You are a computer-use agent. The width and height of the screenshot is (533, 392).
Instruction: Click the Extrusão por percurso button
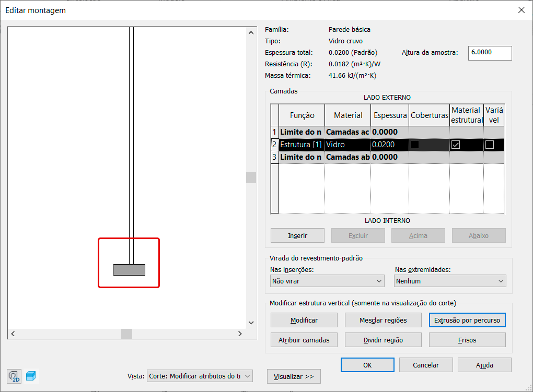[467, 320]
